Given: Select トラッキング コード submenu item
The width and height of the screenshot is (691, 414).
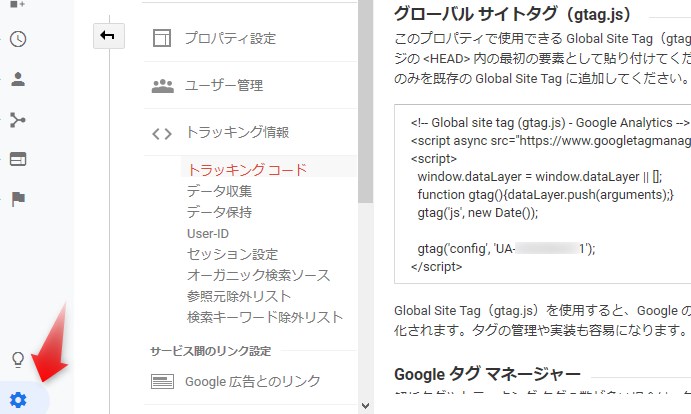Looking at the screenshot, I should coord(247,170).
